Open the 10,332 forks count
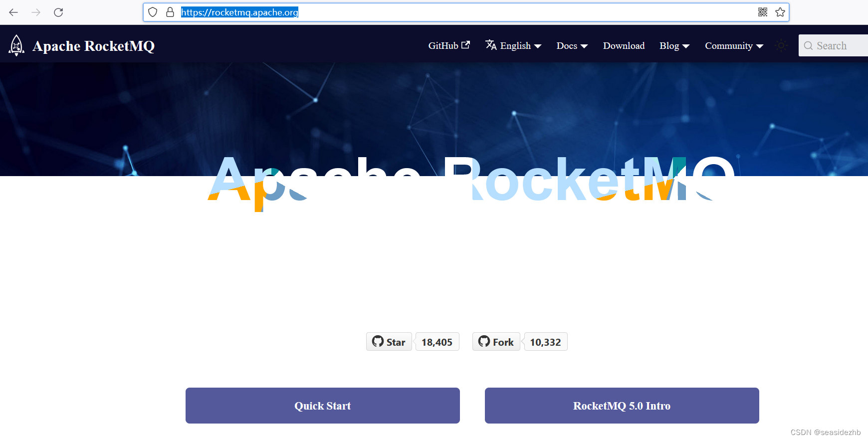Screen dimensions: 868x440 545,342
